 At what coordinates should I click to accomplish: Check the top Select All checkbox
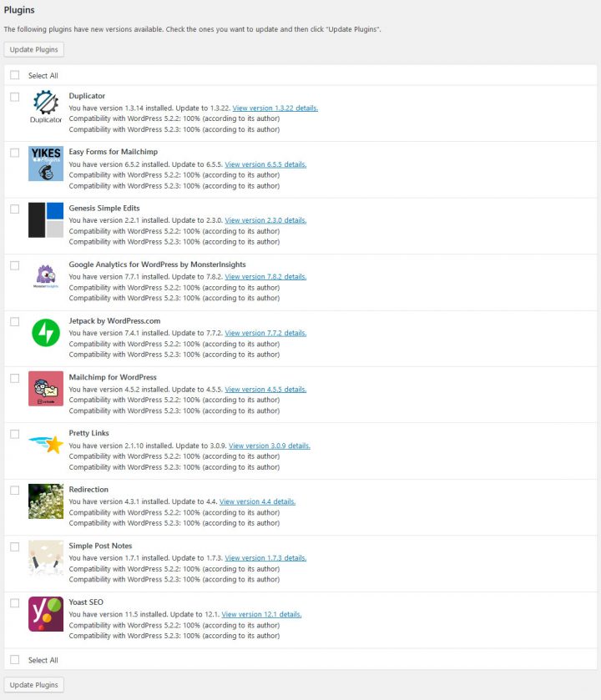[15, 75]
